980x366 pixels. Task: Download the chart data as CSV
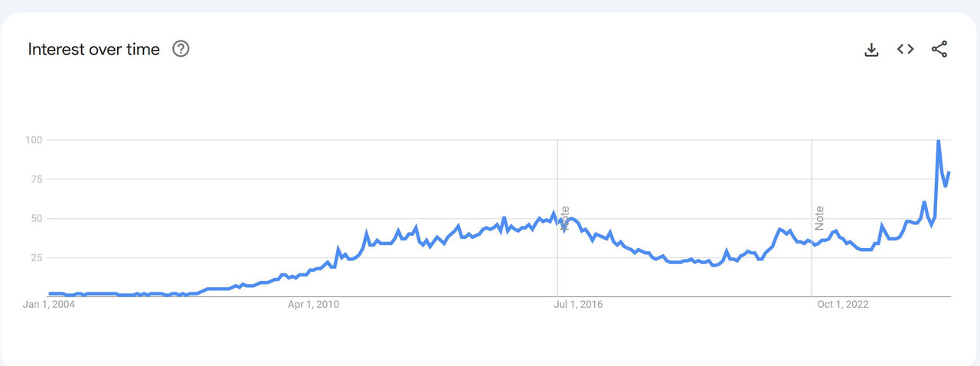point(871,50)
